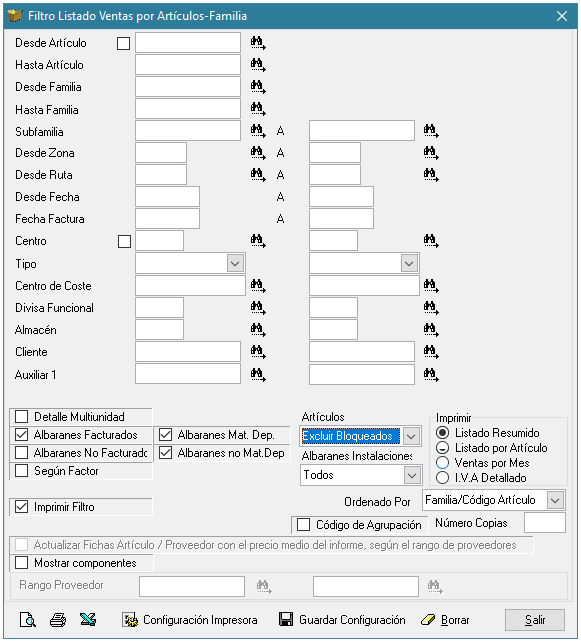The width and height of the screenshot is (581, 642).
Task: Open print preview with magnifier icon
Action: (27, 620)
